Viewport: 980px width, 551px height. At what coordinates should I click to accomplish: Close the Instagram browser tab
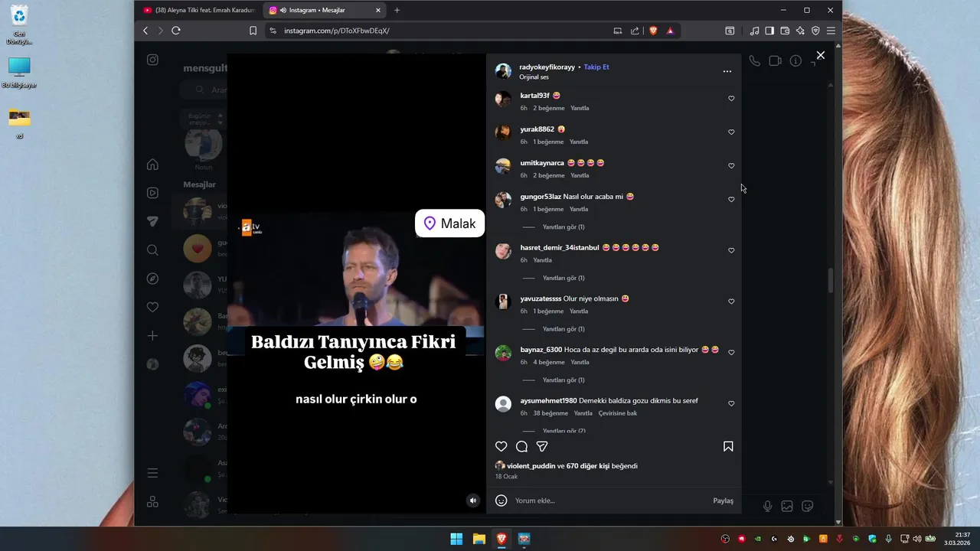[378, 10]
